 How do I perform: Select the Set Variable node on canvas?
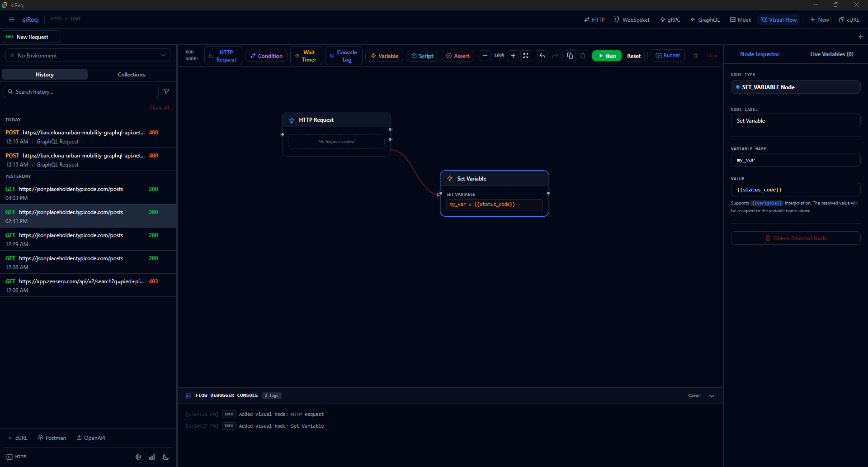494,193
